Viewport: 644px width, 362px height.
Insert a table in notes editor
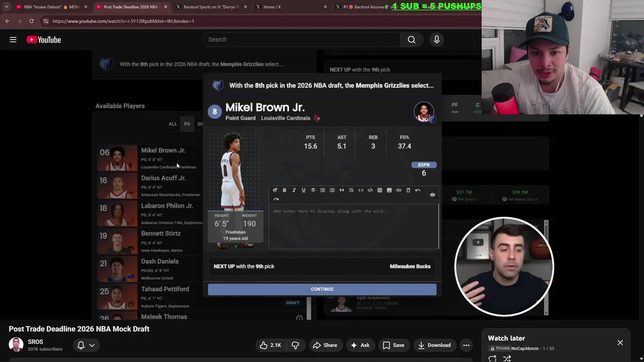(x=380, y=191)
